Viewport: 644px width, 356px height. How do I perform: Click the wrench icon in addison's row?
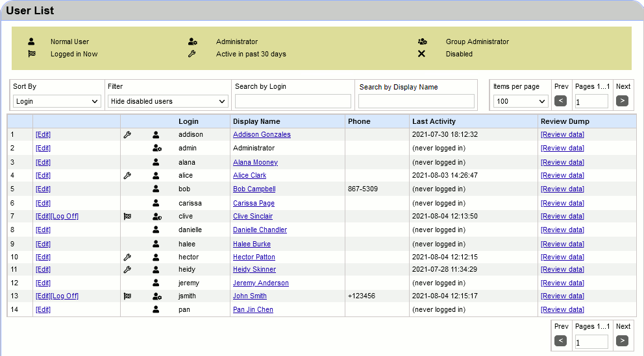click(127, 135)
